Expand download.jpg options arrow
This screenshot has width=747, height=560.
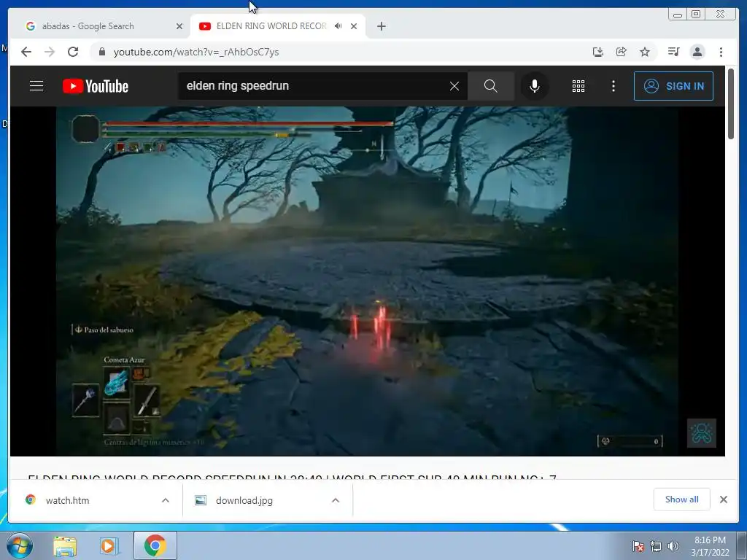coord(336,500)
